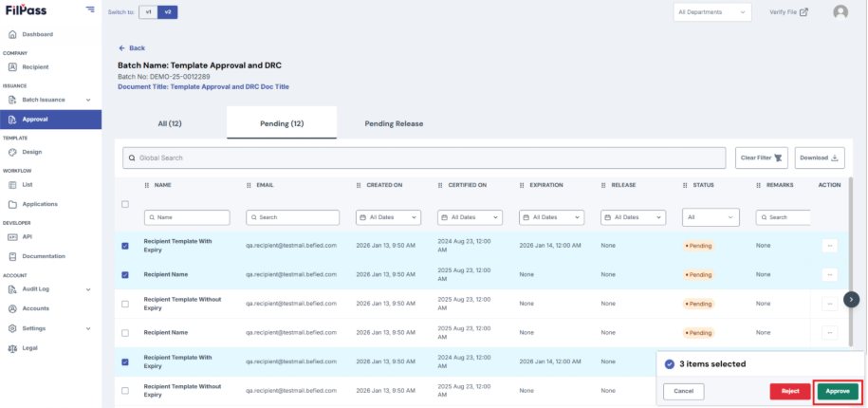Click round arrow to scroll table right

[x=851, y=300]
